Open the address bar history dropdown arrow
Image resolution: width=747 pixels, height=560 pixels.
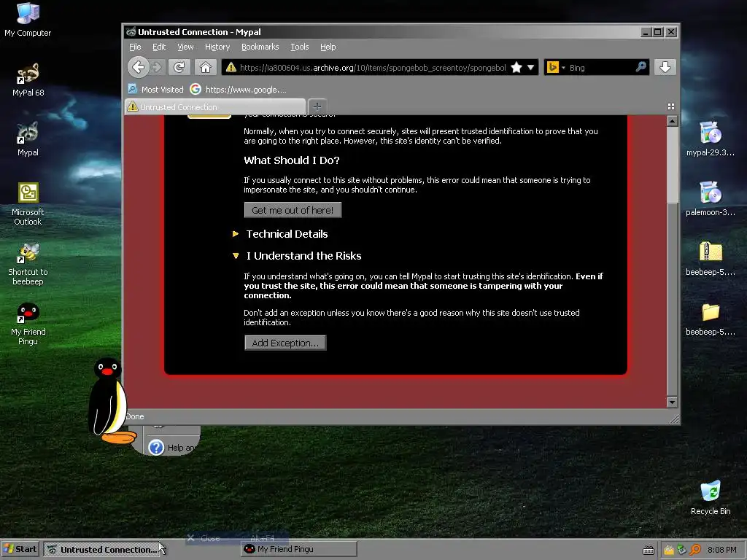531,68
